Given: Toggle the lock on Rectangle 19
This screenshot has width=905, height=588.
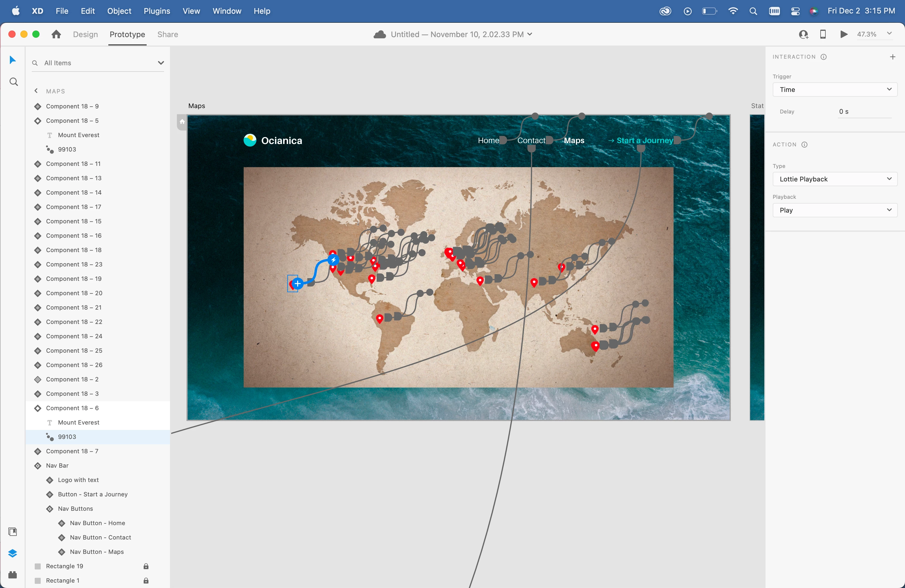Looking at the screenshot, I should click(146, 566).
